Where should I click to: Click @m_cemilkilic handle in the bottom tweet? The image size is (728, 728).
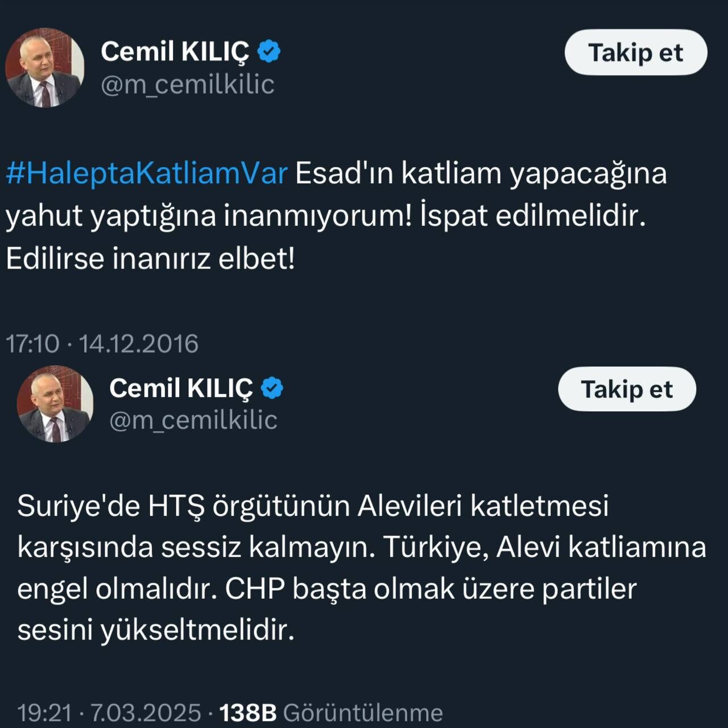[x=193, y=420]
